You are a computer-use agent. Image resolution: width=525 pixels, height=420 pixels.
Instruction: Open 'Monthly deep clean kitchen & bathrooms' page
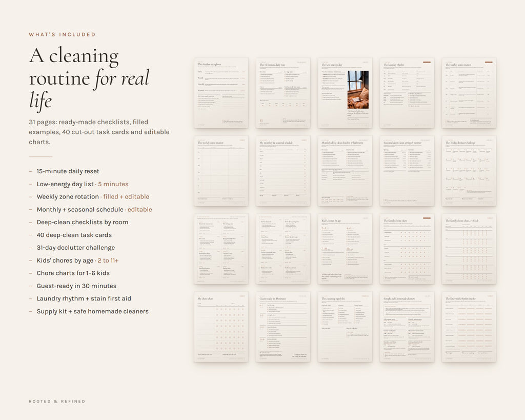tap(345, 171)
